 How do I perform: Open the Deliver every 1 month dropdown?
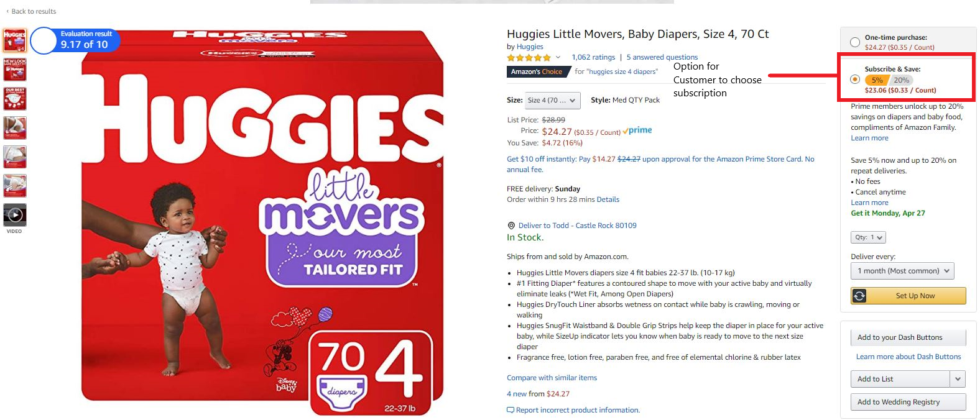coord(902,271)
